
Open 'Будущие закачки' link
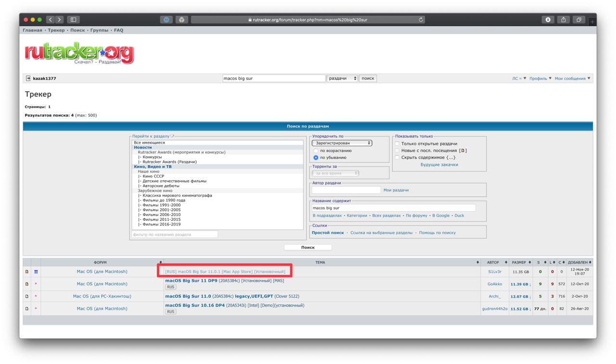[439, 164]
